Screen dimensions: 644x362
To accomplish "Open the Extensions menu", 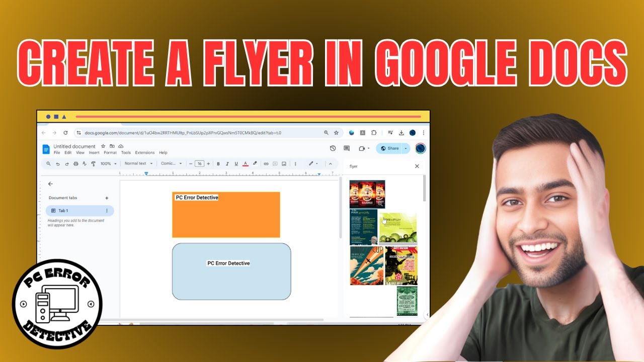I will coord(145,153).
